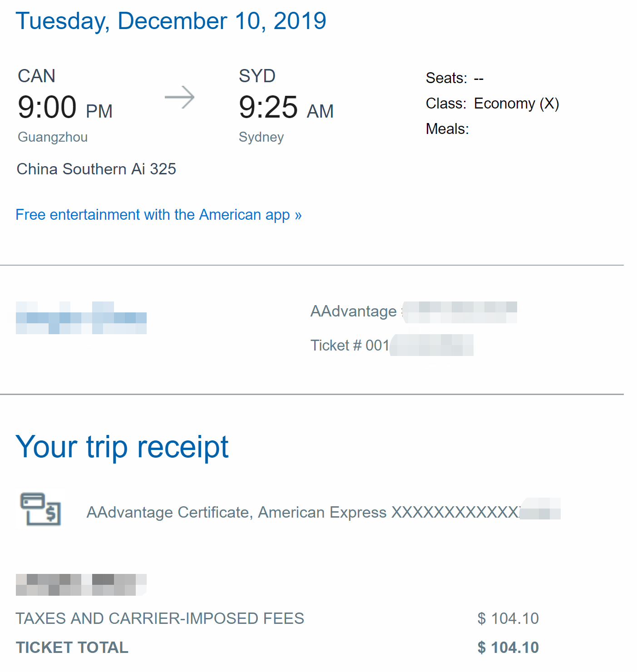Click the 9:25 AM arrival time
This screenshot has width=637, height=672.
click(286, 107)
